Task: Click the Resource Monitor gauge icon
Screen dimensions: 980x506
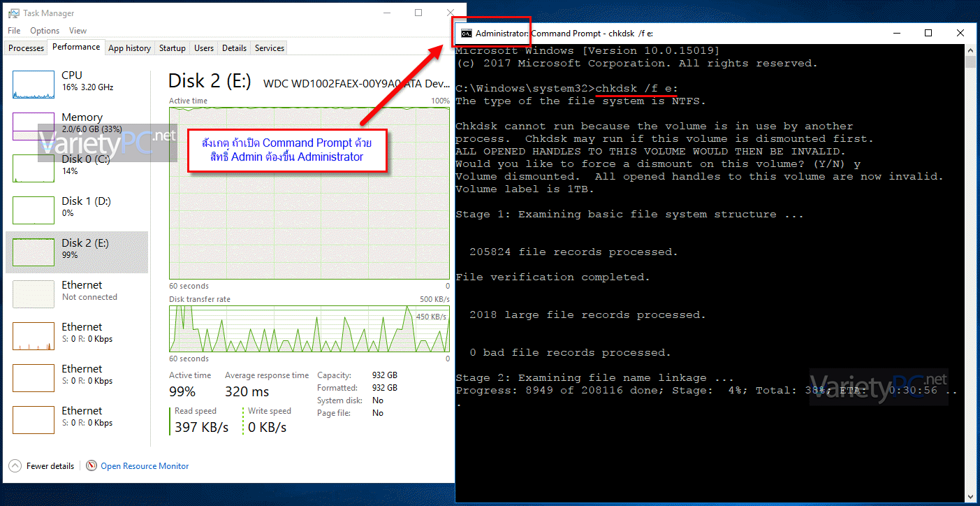Action: 92,465
